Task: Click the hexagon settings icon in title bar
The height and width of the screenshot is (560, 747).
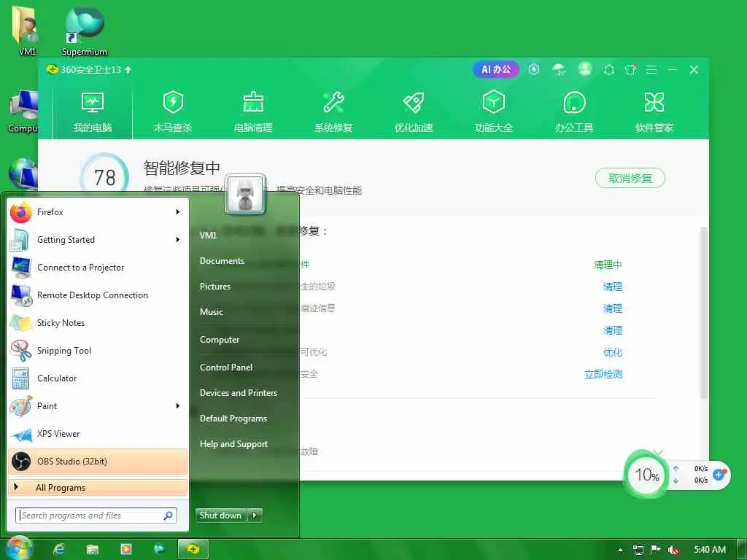Action: (609, 70)
